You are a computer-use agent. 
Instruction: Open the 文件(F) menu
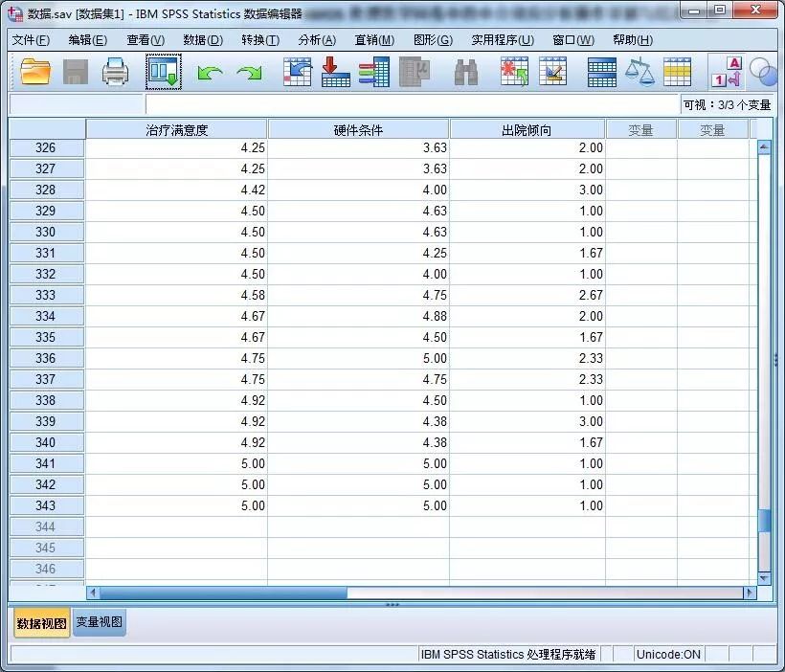31,40
